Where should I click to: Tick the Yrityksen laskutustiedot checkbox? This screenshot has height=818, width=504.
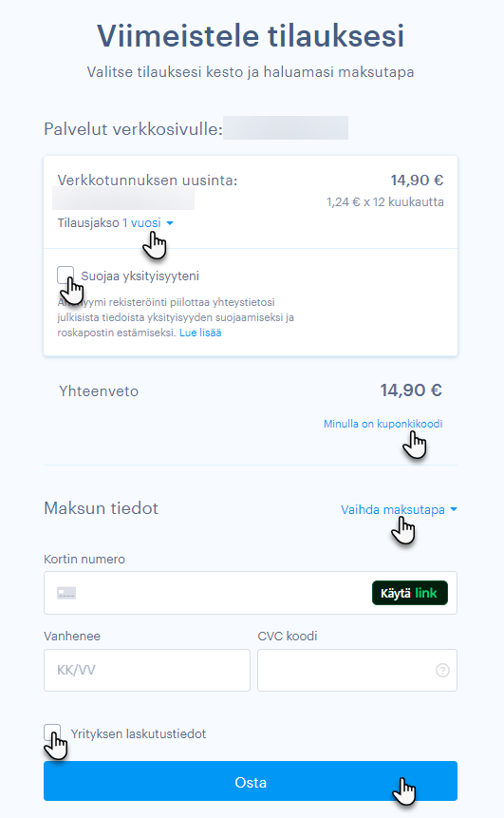coord(52,732)
